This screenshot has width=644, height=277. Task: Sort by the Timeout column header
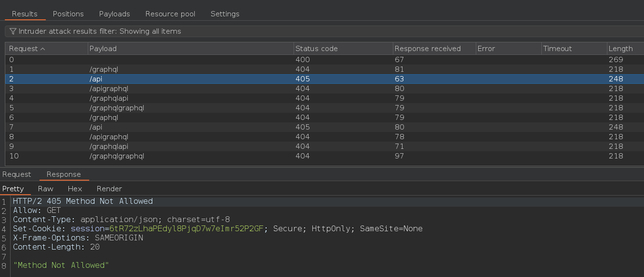(574, 49)
